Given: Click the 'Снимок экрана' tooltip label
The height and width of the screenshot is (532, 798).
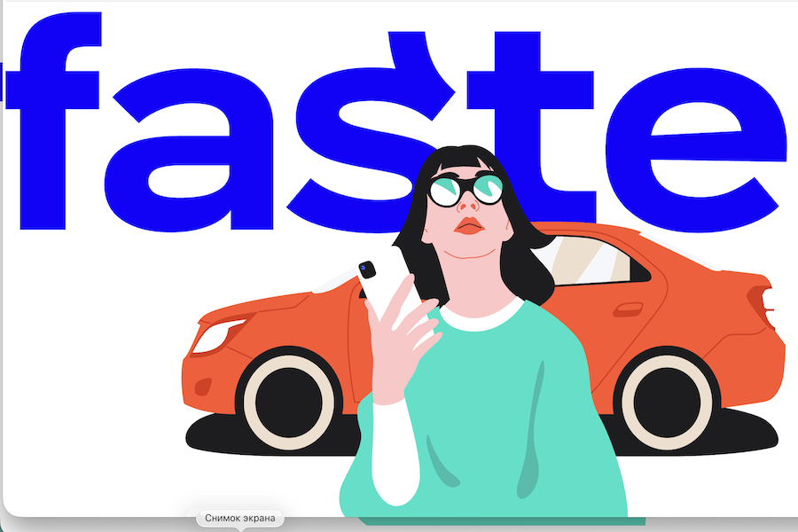Looking at the screenshot, I should 240,518.
